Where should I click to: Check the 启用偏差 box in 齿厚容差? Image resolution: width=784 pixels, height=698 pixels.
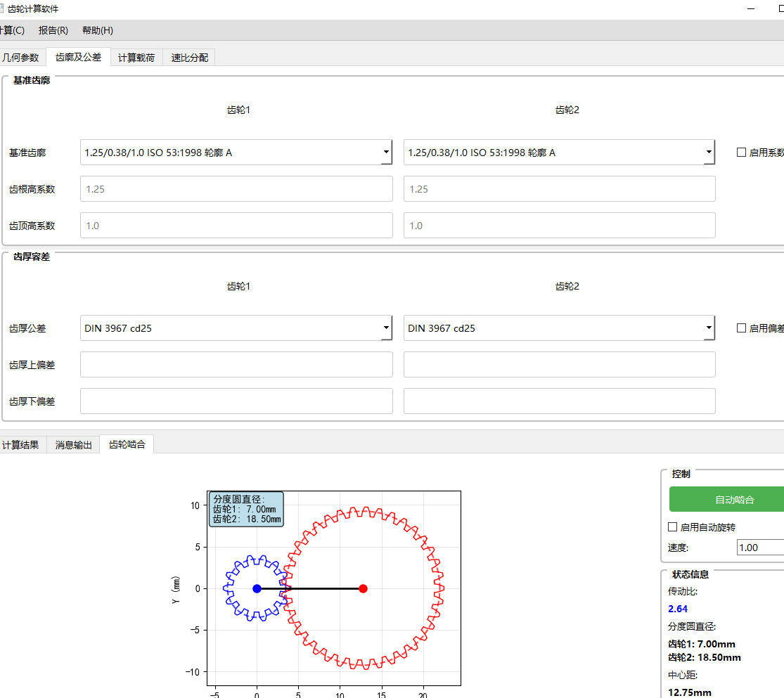(x=741, y=328)
